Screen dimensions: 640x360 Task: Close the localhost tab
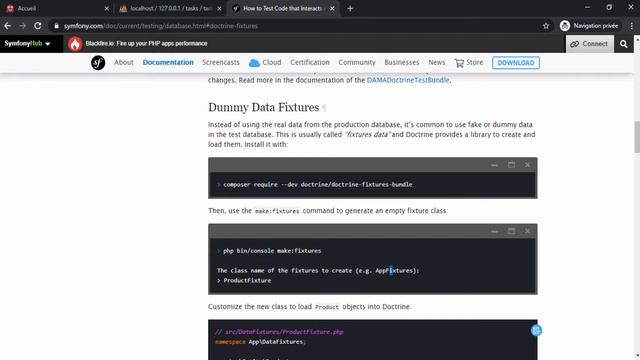[x=219, y=8]
